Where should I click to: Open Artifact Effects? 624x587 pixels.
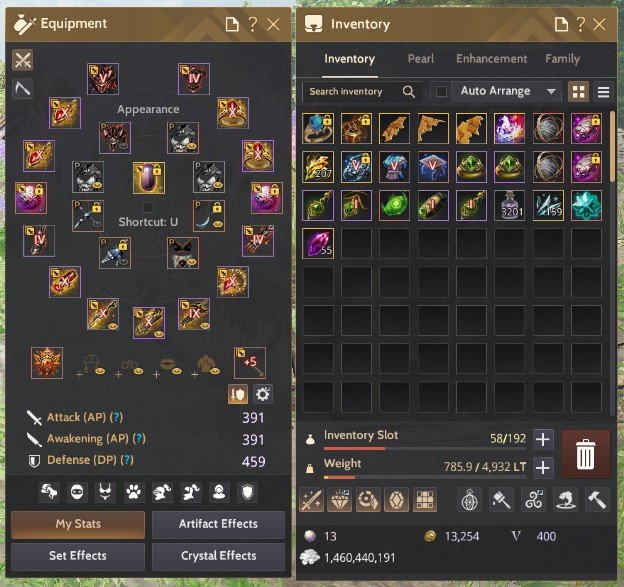218,524
